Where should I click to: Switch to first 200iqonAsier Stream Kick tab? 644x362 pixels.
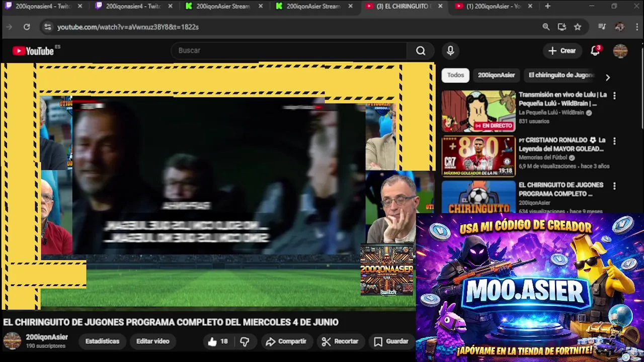coord(224,7)
